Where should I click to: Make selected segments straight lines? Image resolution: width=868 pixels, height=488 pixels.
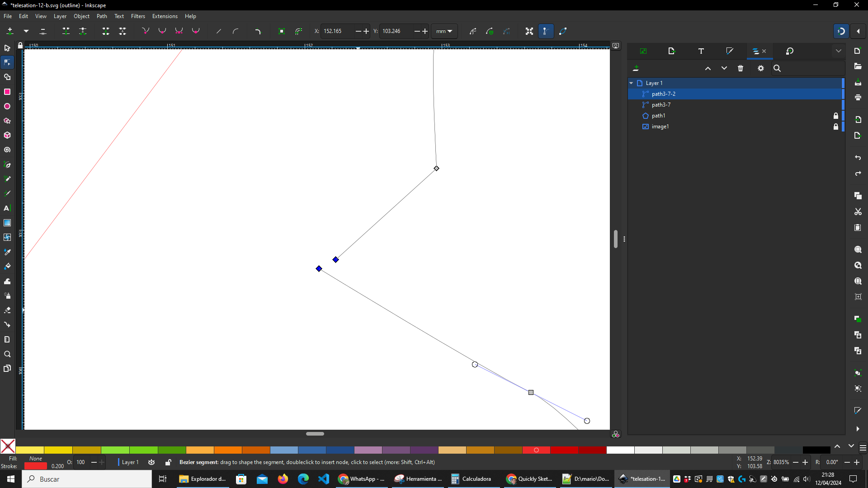point(219,31)
